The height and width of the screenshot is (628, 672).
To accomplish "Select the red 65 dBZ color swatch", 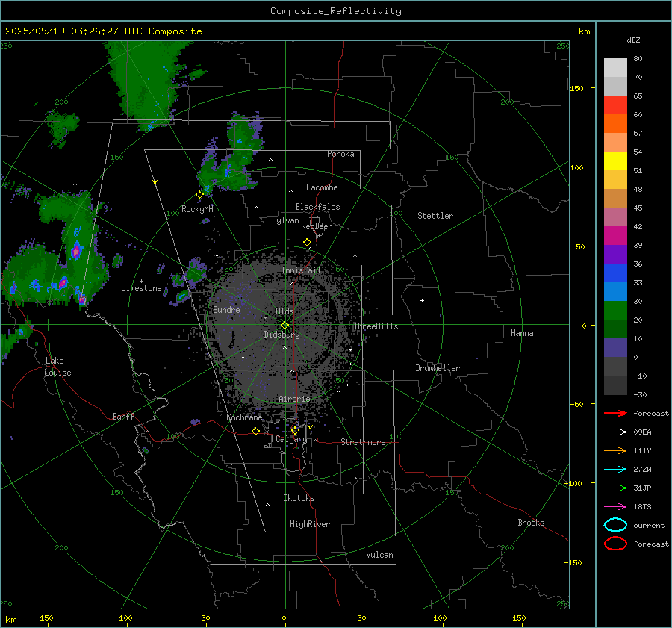I will click(615, 105).
